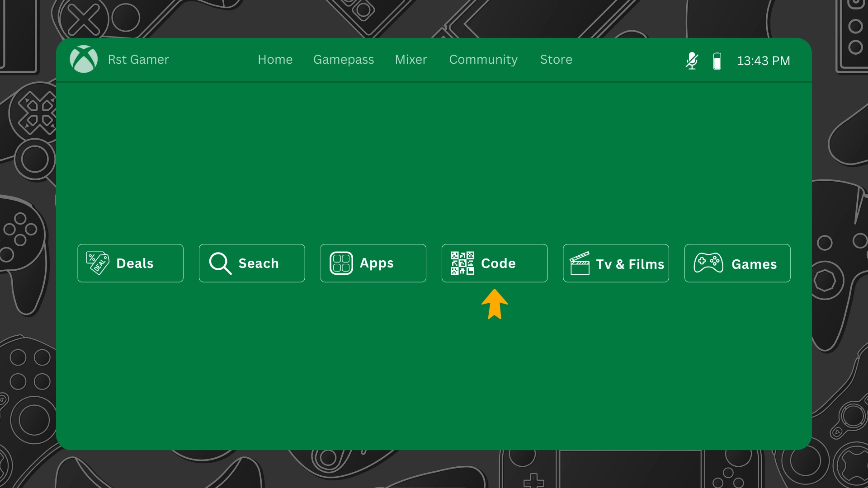Image resolution: width=868 pixels, height=488 pixels.
Task: Check the battery status icon
Action: pos(717,61)
